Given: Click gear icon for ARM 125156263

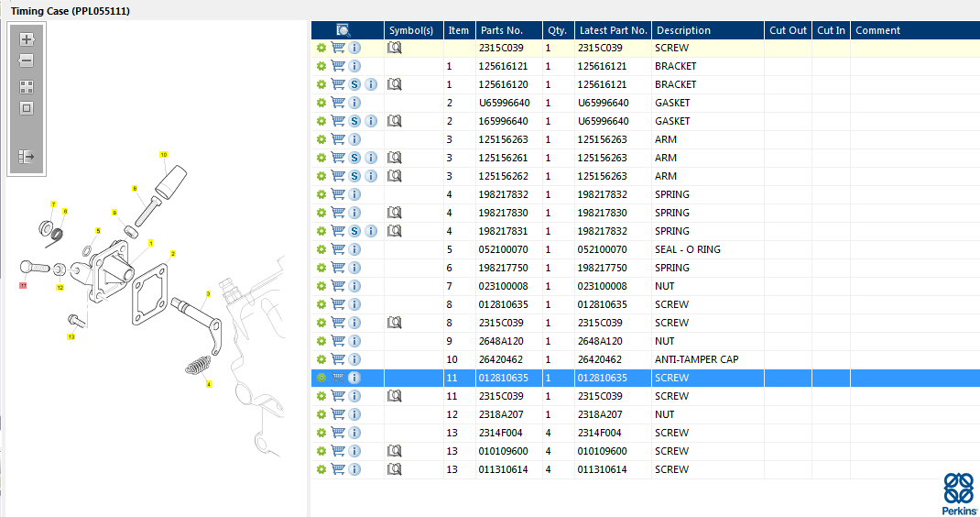Looking at the screenshot, I should (321, 139).
